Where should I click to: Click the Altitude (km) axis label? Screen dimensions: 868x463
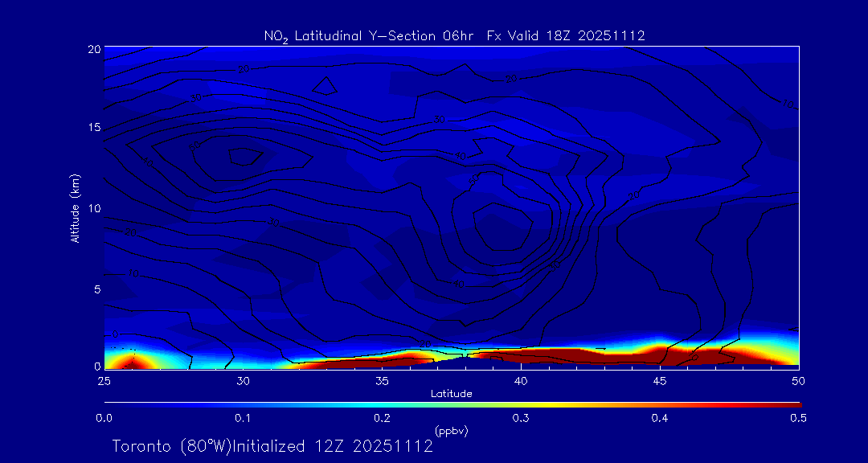(75, 207)
